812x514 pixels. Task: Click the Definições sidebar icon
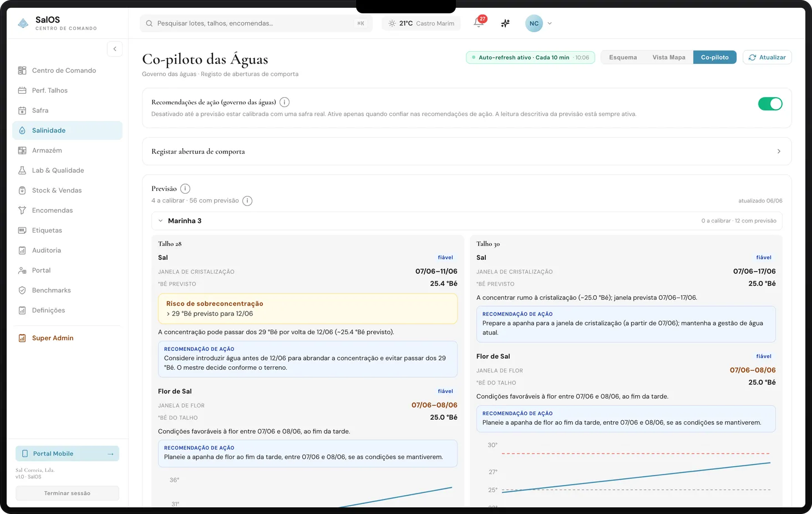pyautogui.click(x=22, y=310)
